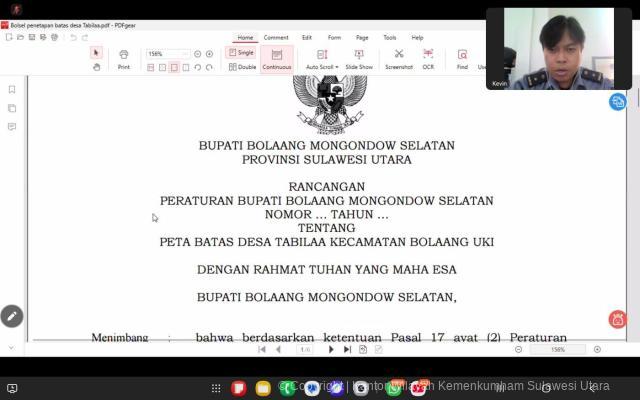Choose fit width view icon
Image resolution: width=640 pixels, height=400 pixels.
pos(174,67)
